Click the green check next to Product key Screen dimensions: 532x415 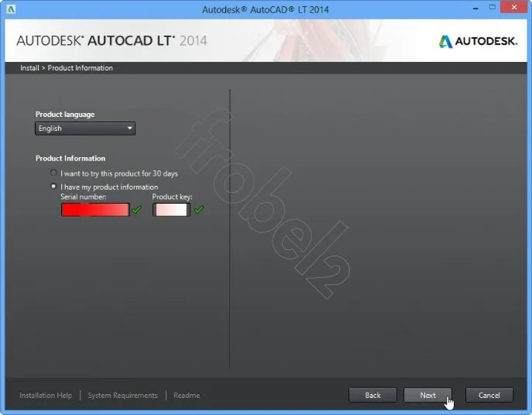point(199,210)
